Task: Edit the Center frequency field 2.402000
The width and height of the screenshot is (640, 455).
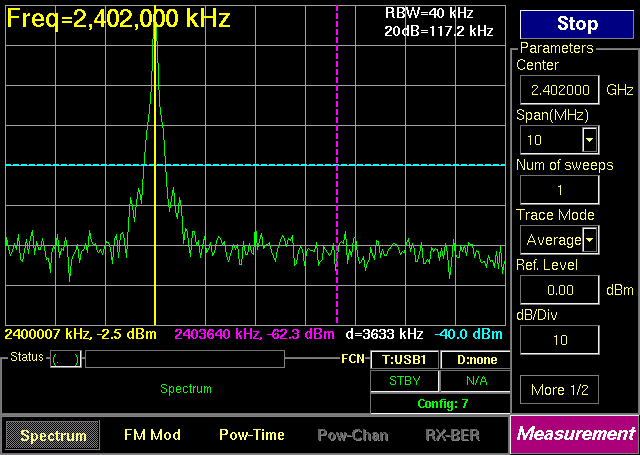Action: (560, 90)
